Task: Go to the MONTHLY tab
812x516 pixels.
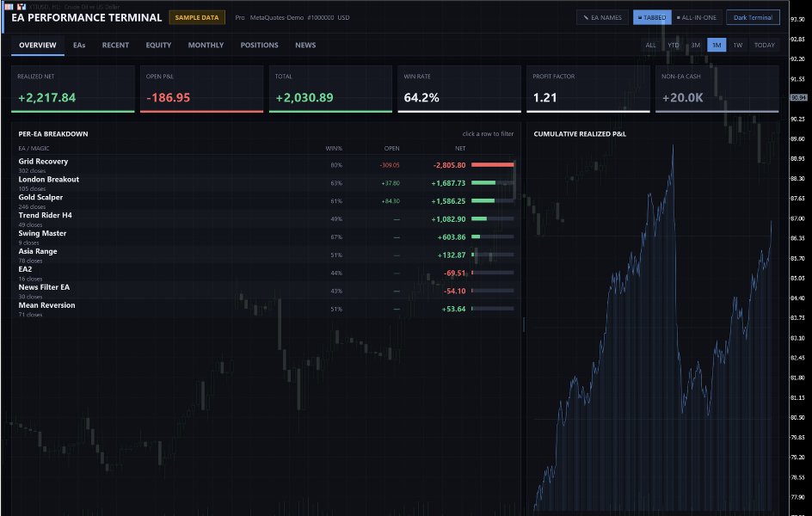Action: [206, 45]
